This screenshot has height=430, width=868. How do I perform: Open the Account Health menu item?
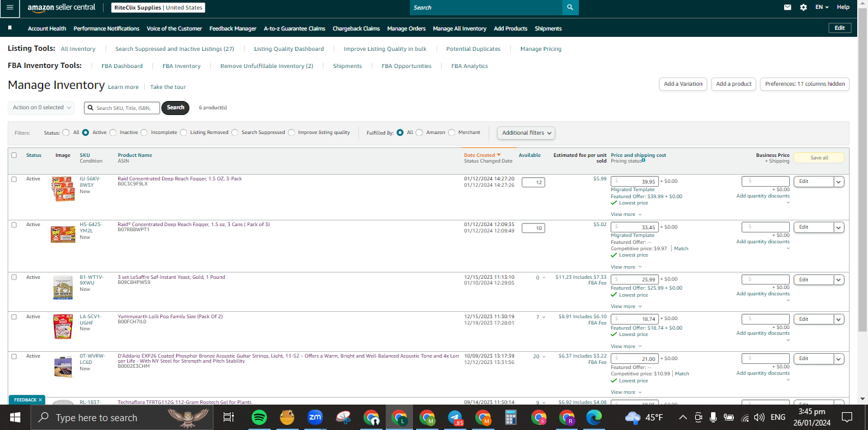pos(47,29)
